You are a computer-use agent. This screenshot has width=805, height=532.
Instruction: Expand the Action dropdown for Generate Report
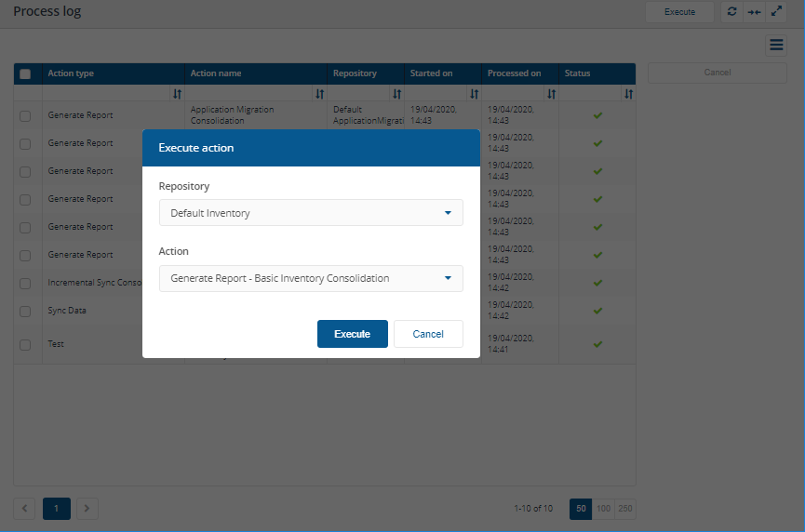311,278
